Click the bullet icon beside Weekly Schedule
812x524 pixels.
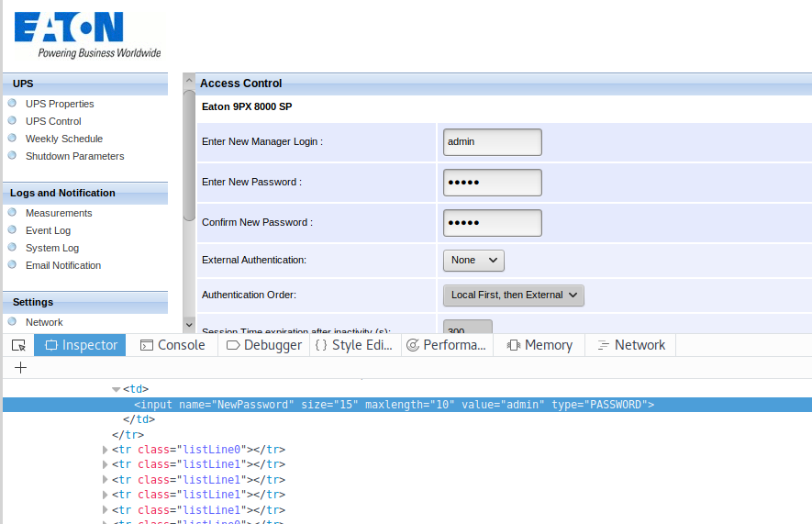coord(13,138)
